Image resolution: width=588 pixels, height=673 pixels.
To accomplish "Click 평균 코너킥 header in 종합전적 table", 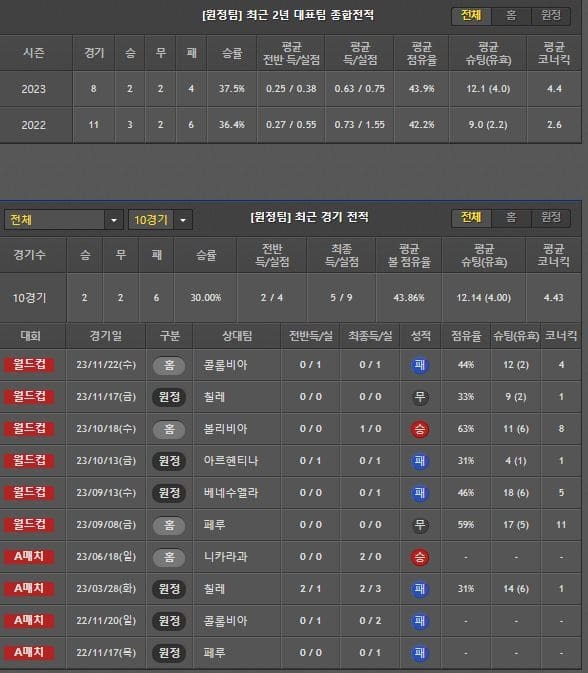I will click(x=554, y=53).
